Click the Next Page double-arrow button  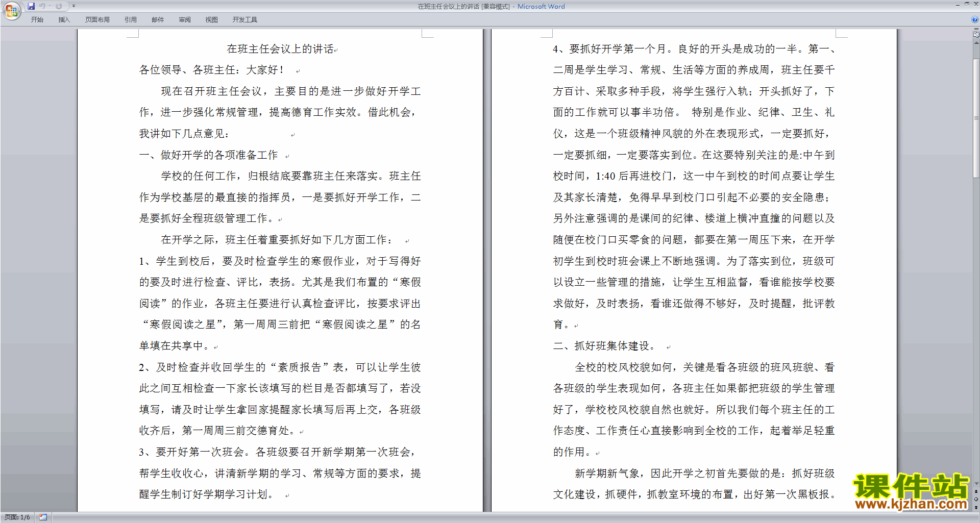tap(976, 507)
